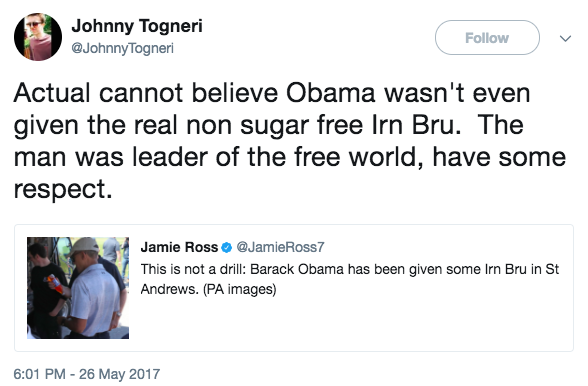Follow Johnny Togneri with the Follow button
The height and width of the screenshot is (386, 588).
coord(487,38)
